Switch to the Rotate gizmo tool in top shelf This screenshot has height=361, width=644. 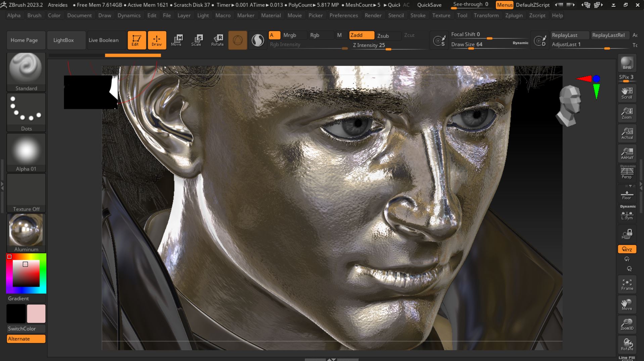tap(217, 40)
